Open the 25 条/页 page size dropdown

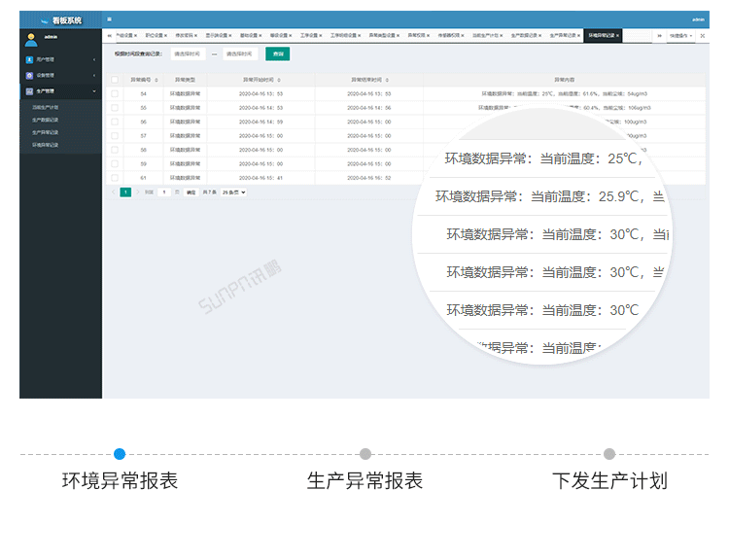(x=234, y=192)
